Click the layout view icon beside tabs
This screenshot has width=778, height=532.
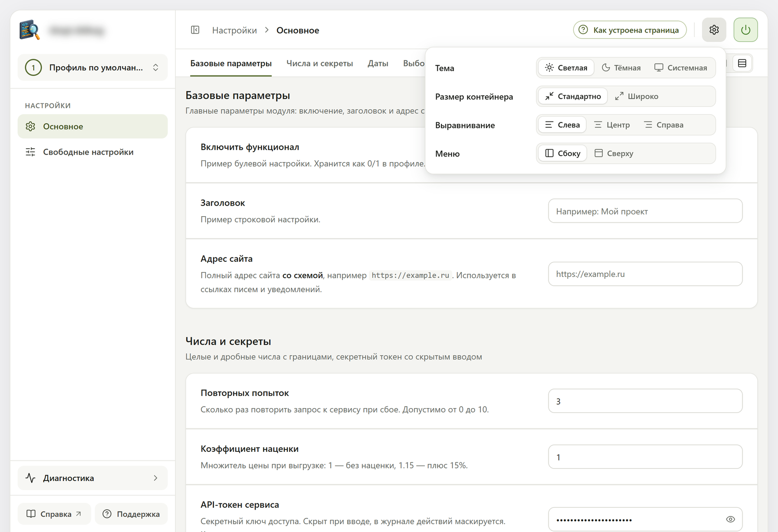click(x=742, y=63)
